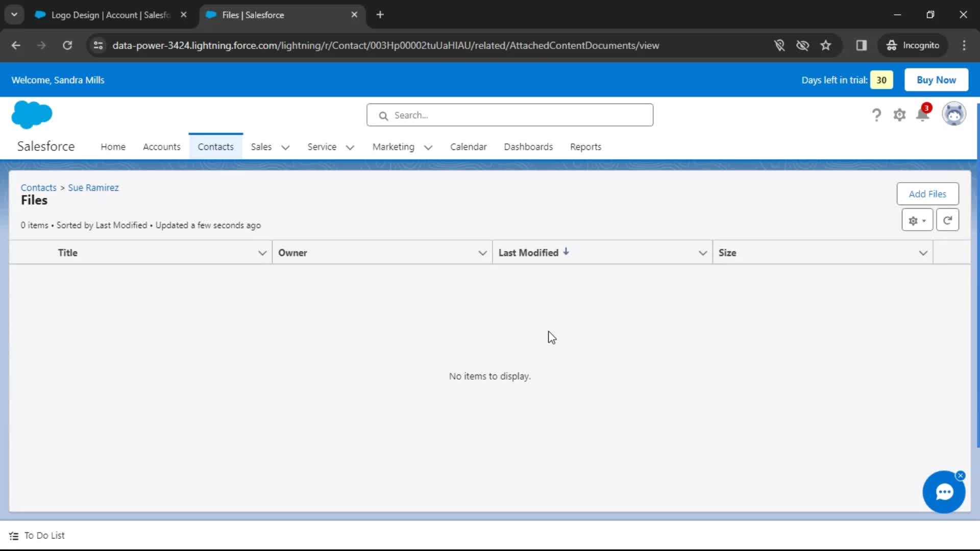Sort by the Title column header

pos(67,253)
